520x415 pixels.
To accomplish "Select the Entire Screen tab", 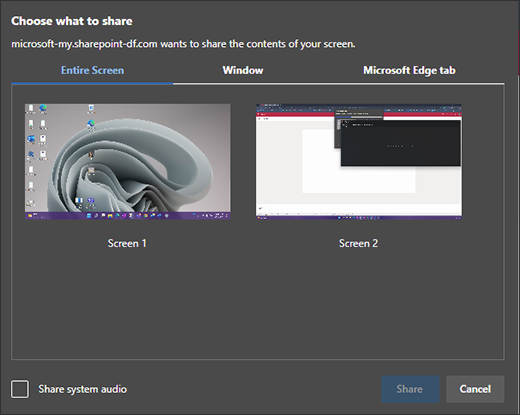I will pyautogui.click(x=92, y=70).
